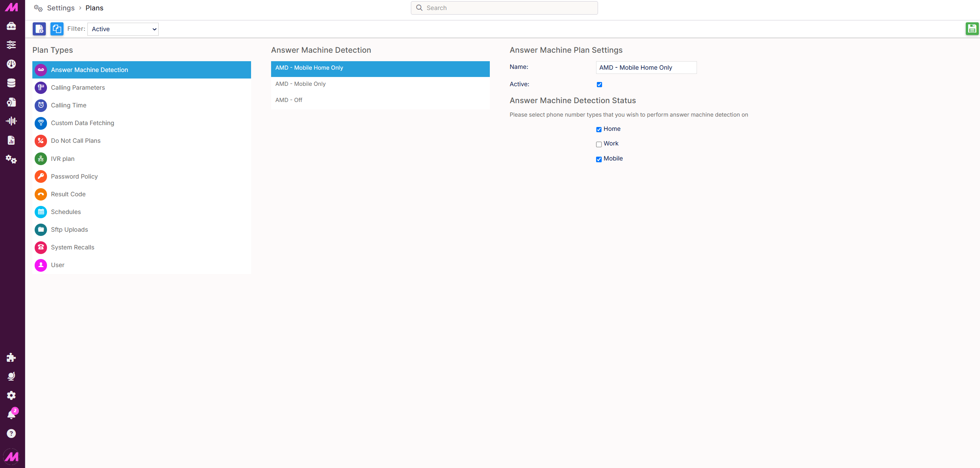
Task: Click the Sftp Uploads folder icon
Action: pos(41,230)
